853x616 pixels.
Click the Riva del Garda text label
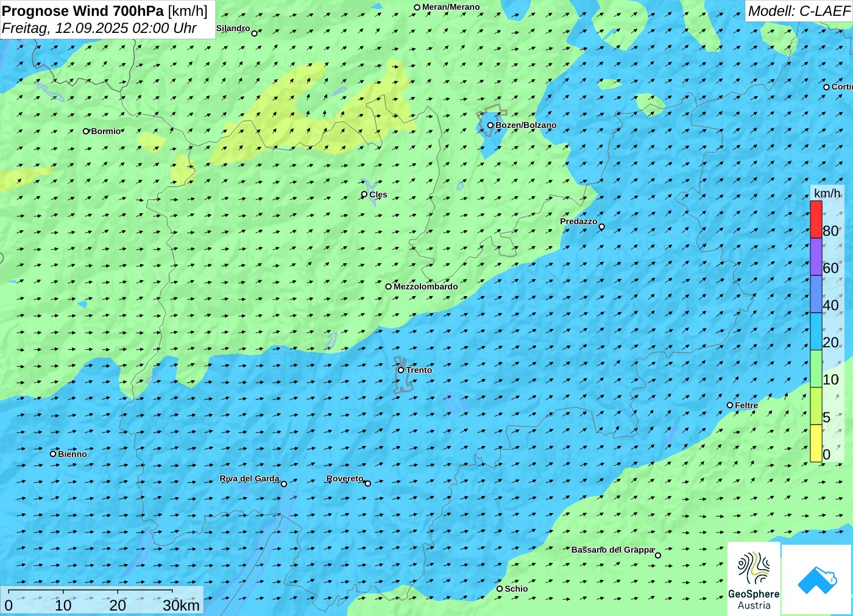point(249,478)
